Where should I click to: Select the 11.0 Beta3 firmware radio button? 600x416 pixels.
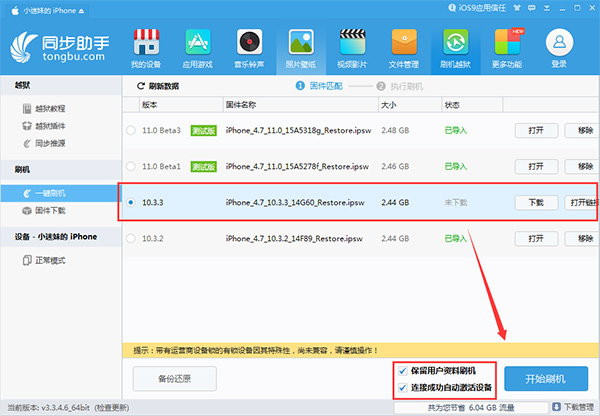[x=131, y=131]
